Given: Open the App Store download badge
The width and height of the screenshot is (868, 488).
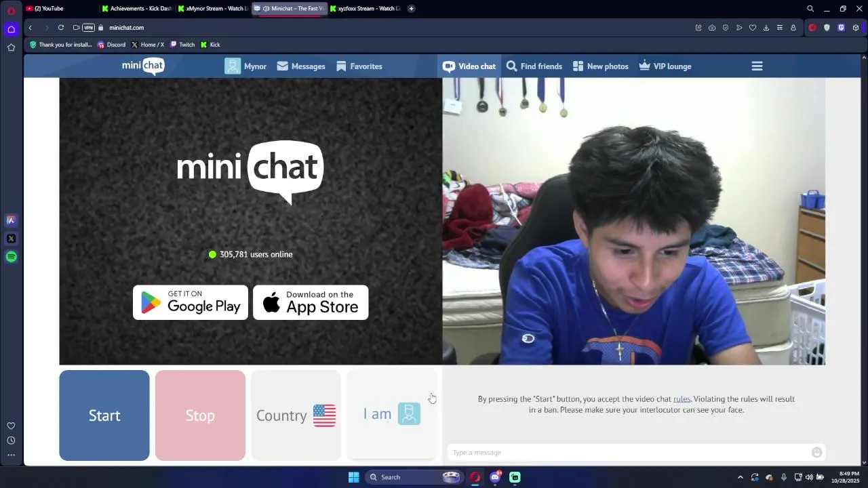Looking at the screenshot, I should tap(311, 302).
